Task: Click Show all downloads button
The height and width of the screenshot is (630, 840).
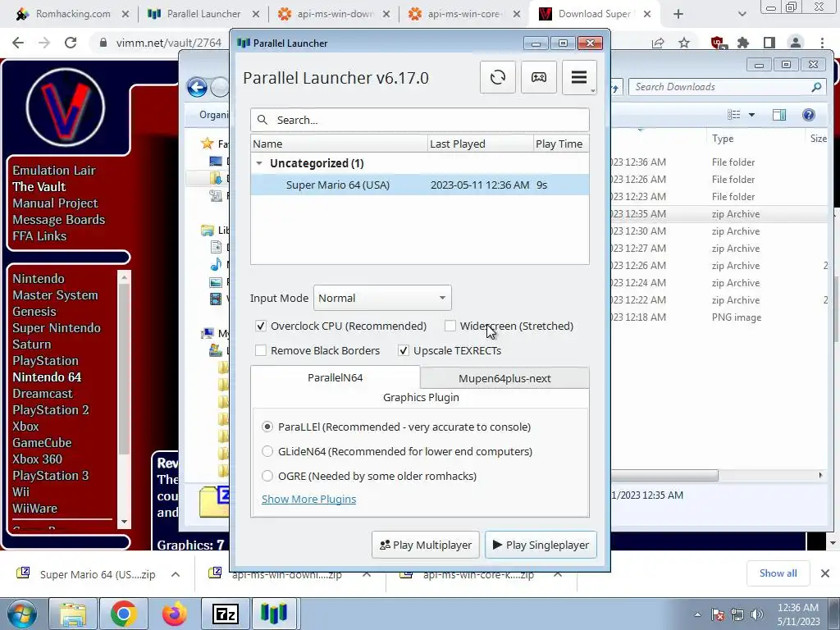Action: pos(778,573)
